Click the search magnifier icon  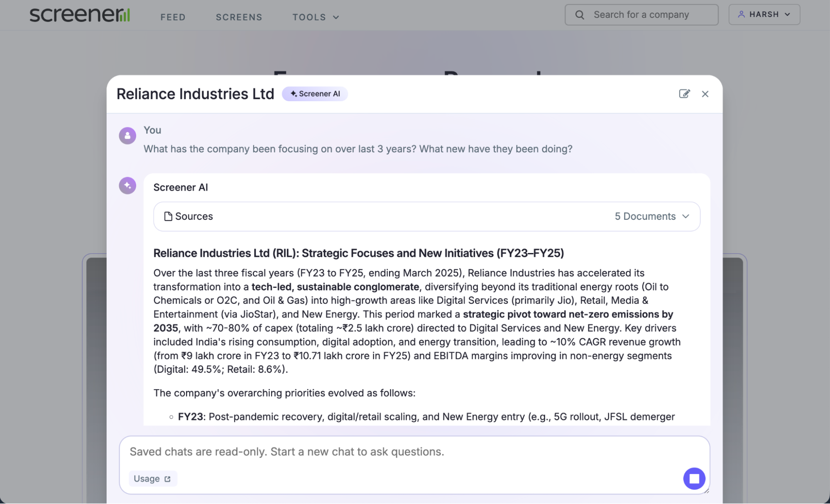[580, 15]
